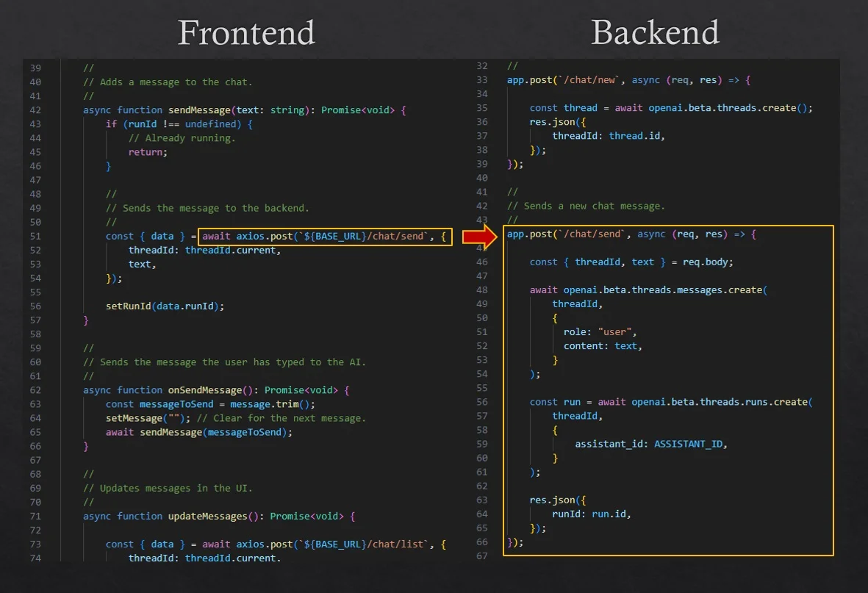
Task: Click the "Already running." comment
Action: [x=182, y=138]
